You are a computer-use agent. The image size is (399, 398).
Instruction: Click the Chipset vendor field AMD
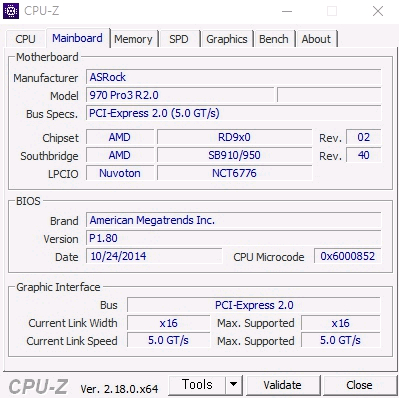[120, 137]
